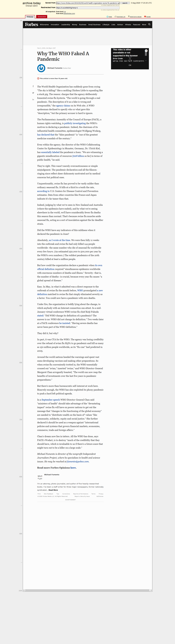Open snapshots from host www.forbes.com
Viewport: 175px width, 644px height.
(x=69, y=14)
